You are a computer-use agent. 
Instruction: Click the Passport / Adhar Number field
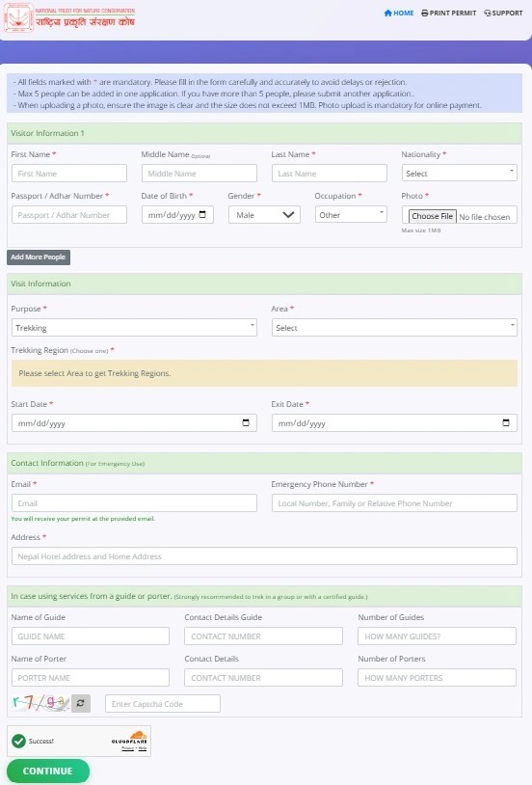tap(69, 215)
